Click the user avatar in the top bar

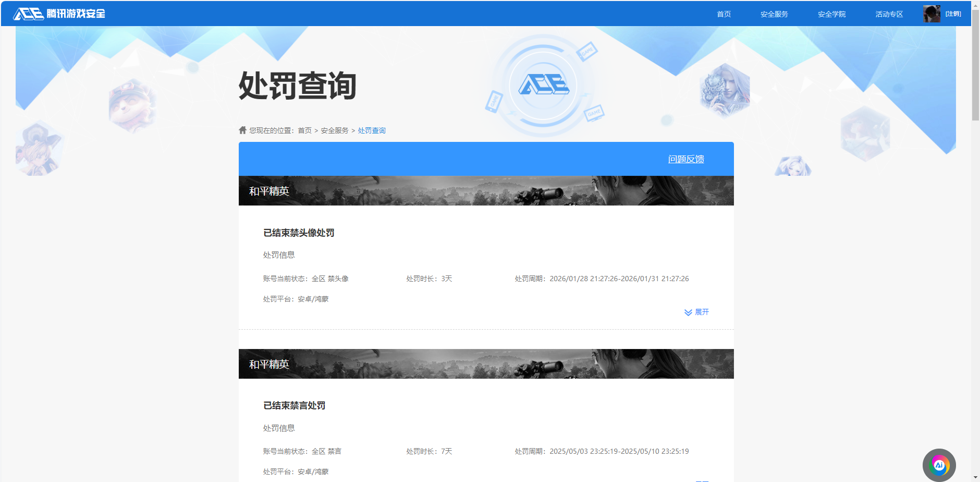933,14
